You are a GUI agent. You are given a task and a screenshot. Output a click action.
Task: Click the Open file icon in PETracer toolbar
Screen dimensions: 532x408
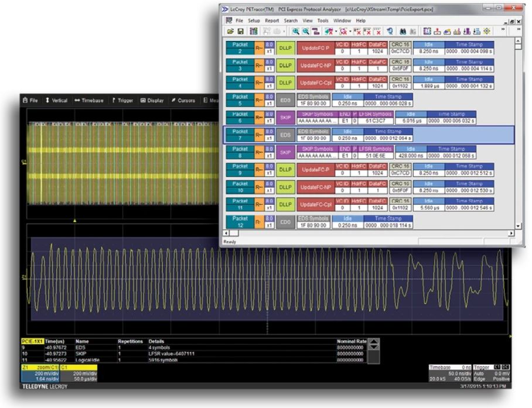tap(230, 32)
